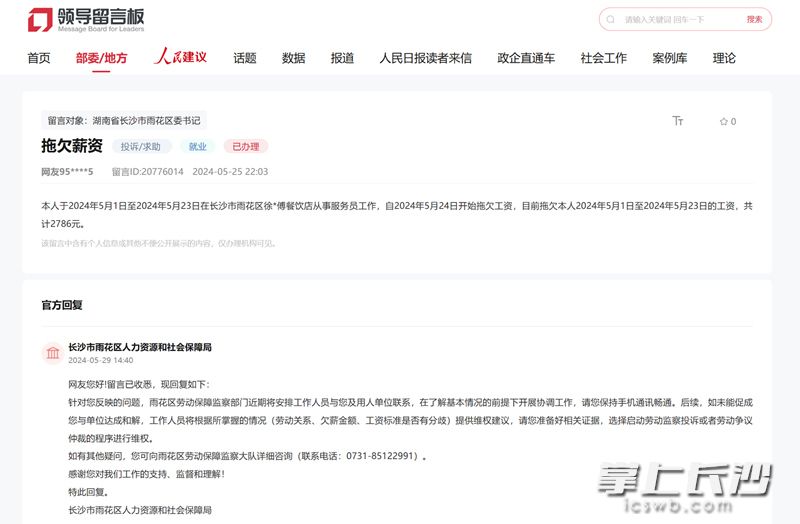Viewport: 800px width, 524px height.
Task: Open the 案例库 tab
Action: pyautogui.click(x=670, y=58)
